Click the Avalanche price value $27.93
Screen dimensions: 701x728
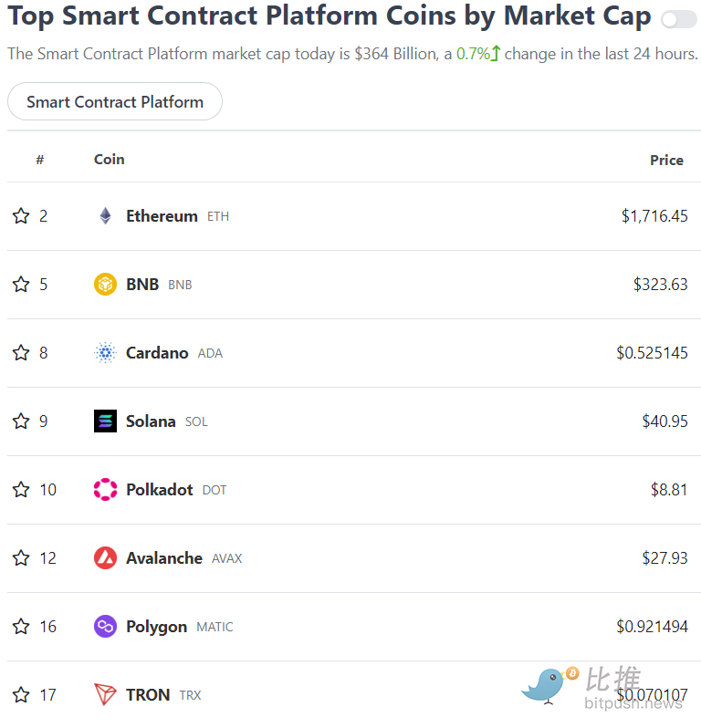point(665,558)
